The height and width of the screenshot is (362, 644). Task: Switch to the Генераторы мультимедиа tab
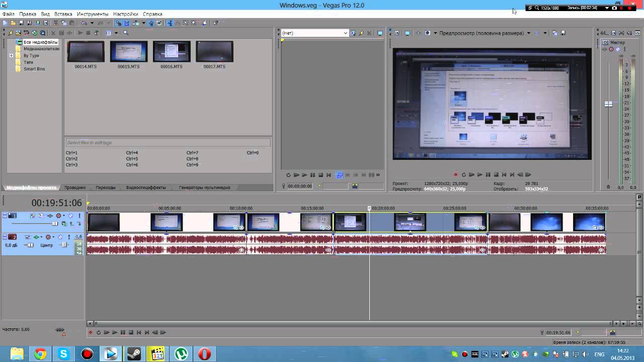coord(204,188)
